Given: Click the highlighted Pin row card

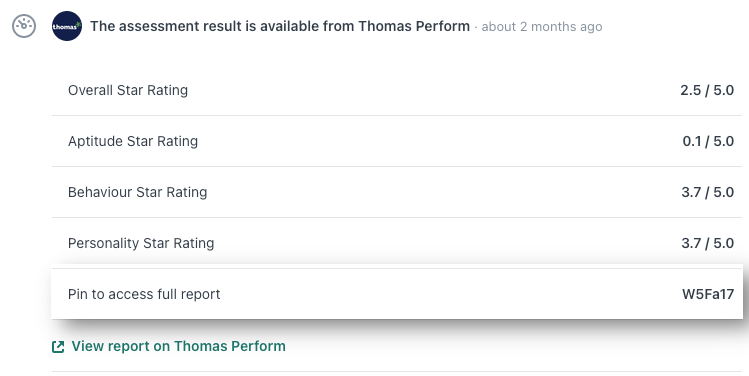Looking at the screenshot, I should coord(397,293).
